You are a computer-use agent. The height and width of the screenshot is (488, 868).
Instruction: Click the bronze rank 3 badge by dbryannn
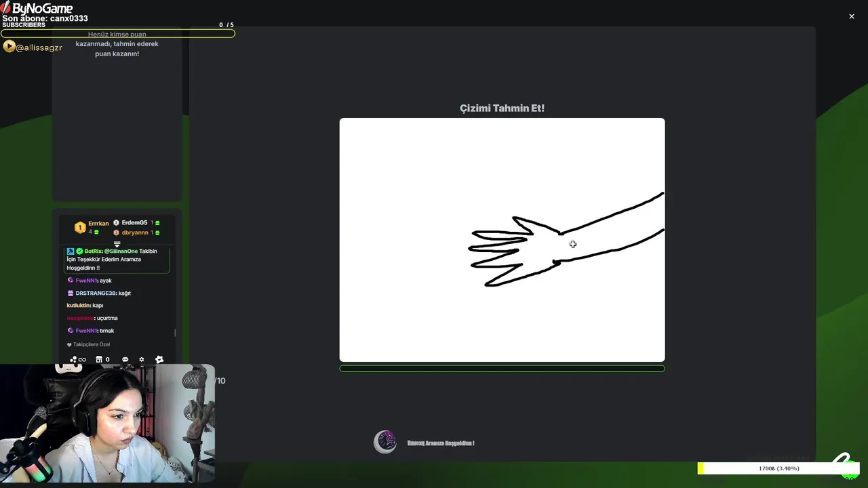point(116,232)
